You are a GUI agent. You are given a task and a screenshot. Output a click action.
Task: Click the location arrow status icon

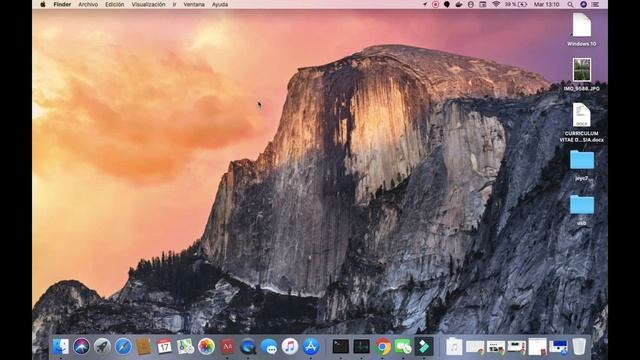tap(424, 4)
